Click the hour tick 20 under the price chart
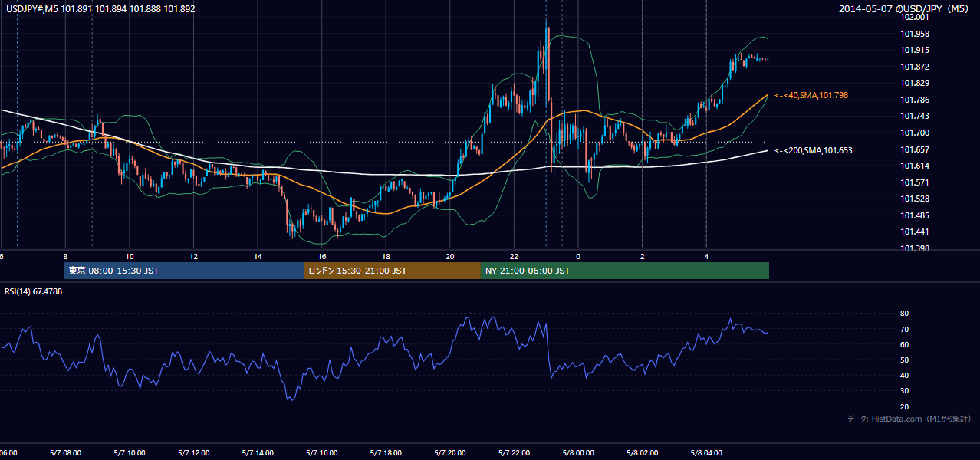This screenshot has height=460, width=980. pos(450,257)
